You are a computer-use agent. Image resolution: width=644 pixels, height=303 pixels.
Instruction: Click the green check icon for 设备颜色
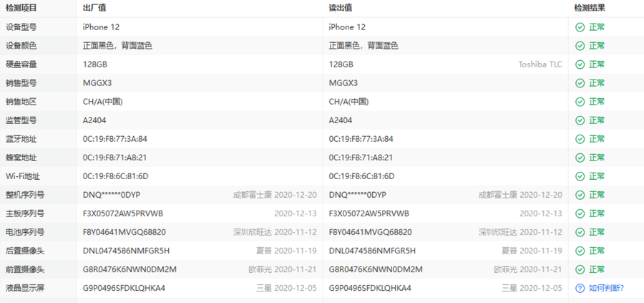580,46
